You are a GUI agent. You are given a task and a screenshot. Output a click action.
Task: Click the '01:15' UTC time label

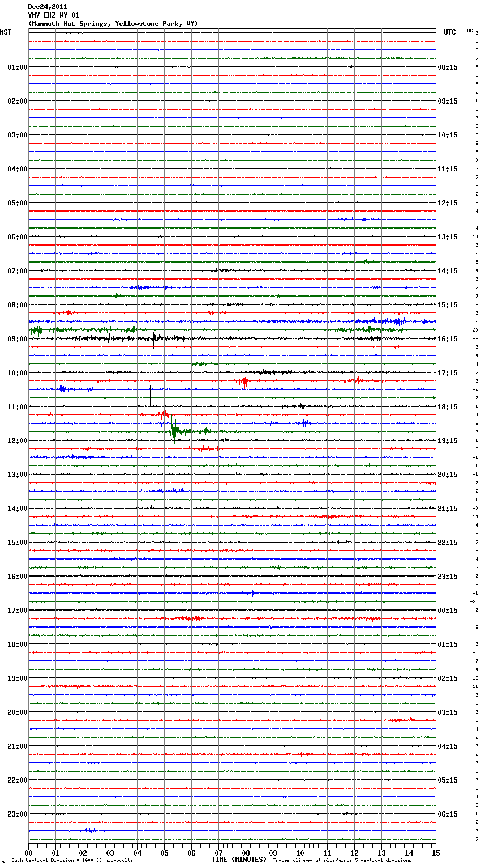tap(448, 644)
